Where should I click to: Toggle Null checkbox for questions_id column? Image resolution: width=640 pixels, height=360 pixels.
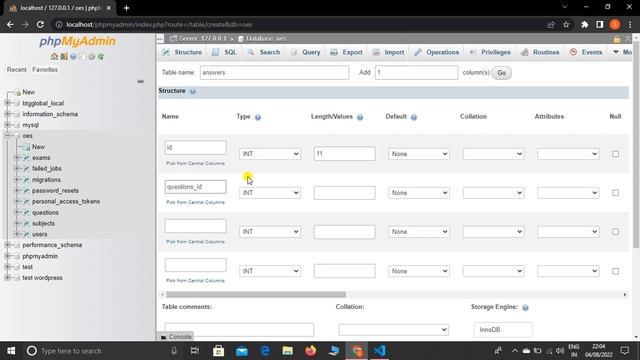click(615, 193)
